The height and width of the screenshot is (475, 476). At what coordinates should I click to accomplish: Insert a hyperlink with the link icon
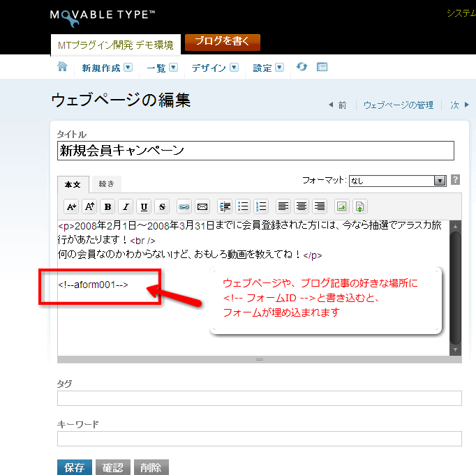click(x=184, y=206)
